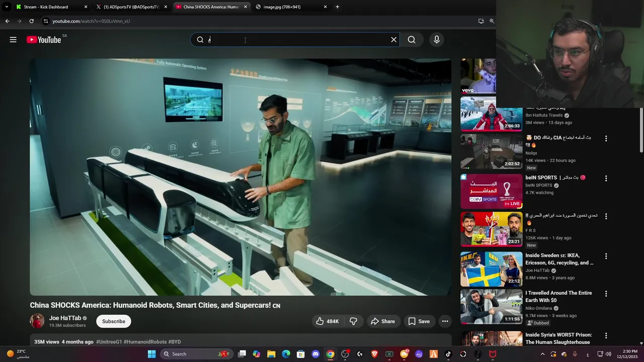Open Discord from the taskbar
This screenshot has width=644, height=362.
click(315, 354)
